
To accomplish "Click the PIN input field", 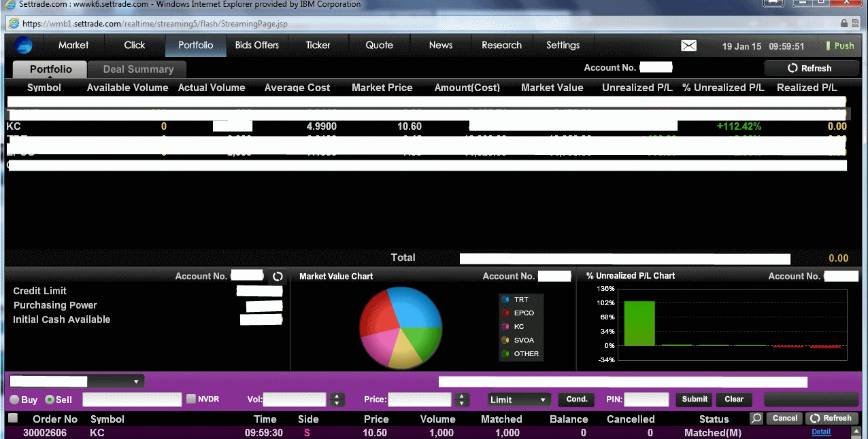I will coord(647,400).
